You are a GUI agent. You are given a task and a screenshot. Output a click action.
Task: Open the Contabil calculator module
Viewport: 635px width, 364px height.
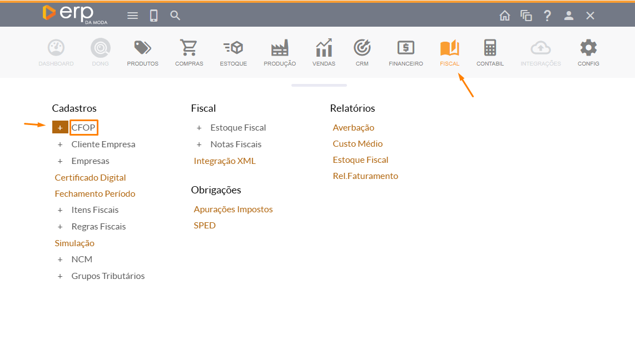(x=490, y=49)
